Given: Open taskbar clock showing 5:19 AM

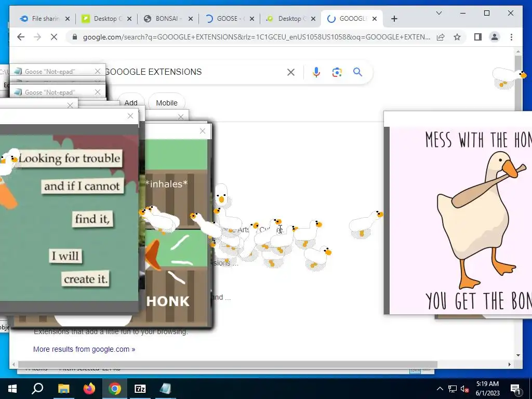Looking at the screenshot, I should (487, 389).
